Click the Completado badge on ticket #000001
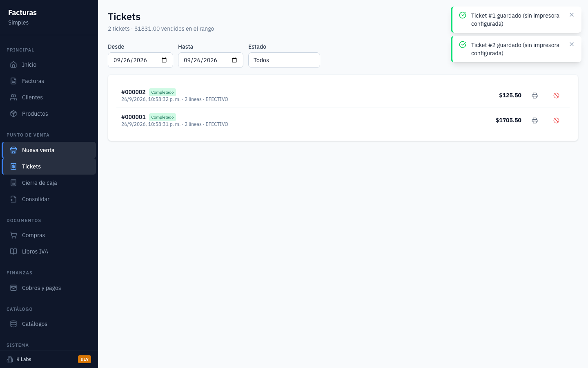This screenshot has width=588, height=368. click(163, 117)
